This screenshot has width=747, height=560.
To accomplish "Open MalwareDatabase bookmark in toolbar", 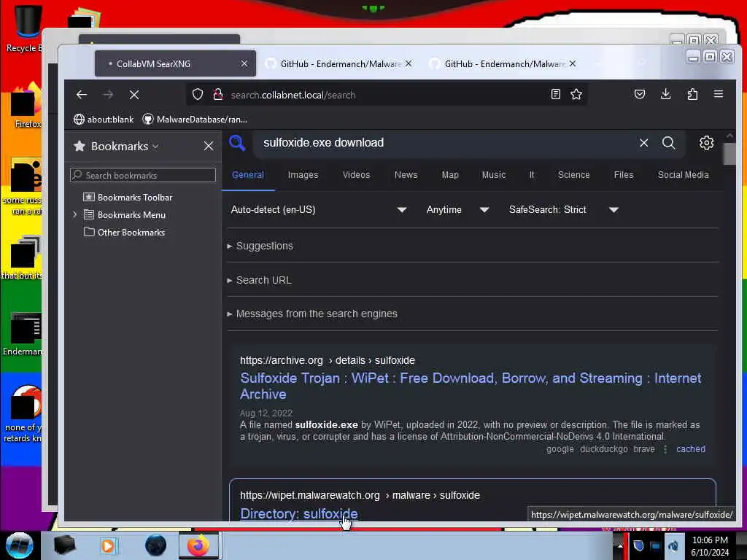I will coord(195,120).
